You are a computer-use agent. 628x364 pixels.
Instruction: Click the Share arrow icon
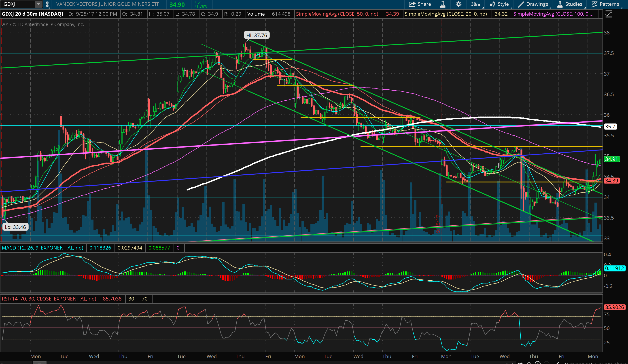pyautogui.click(x=412, y=4)
